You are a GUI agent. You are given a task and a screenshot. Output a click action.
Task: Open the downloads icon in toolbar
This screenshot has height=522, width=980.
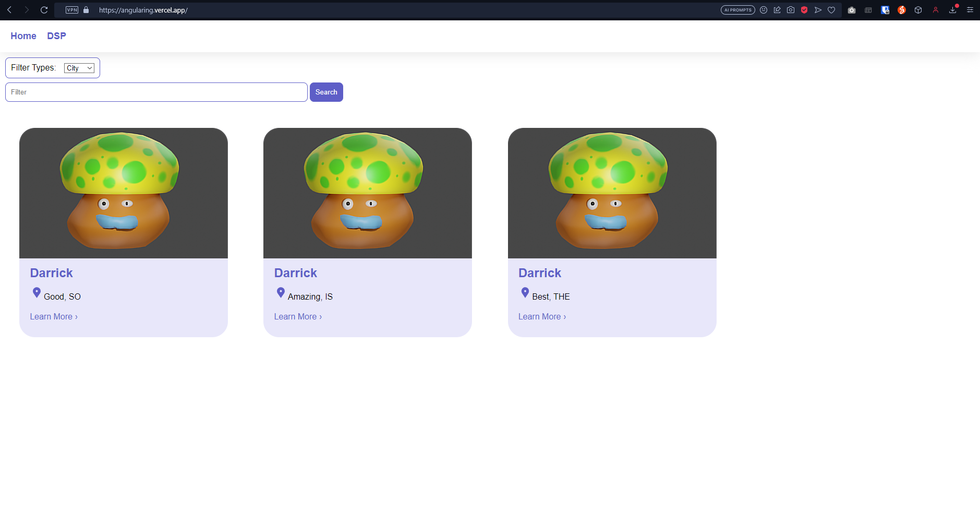tap(952, 10)
